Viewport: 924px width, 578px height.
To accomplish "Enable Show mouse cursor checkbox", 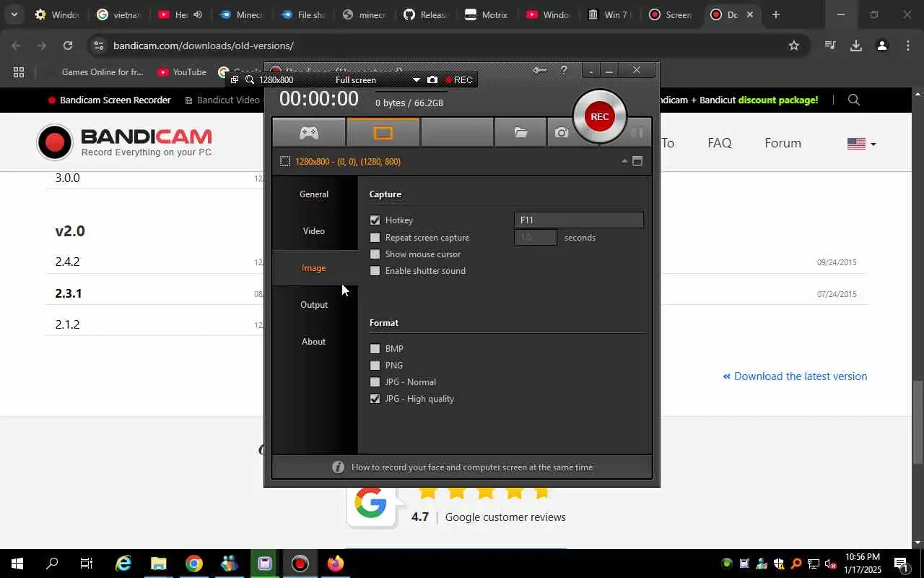I will click(375, 254).
